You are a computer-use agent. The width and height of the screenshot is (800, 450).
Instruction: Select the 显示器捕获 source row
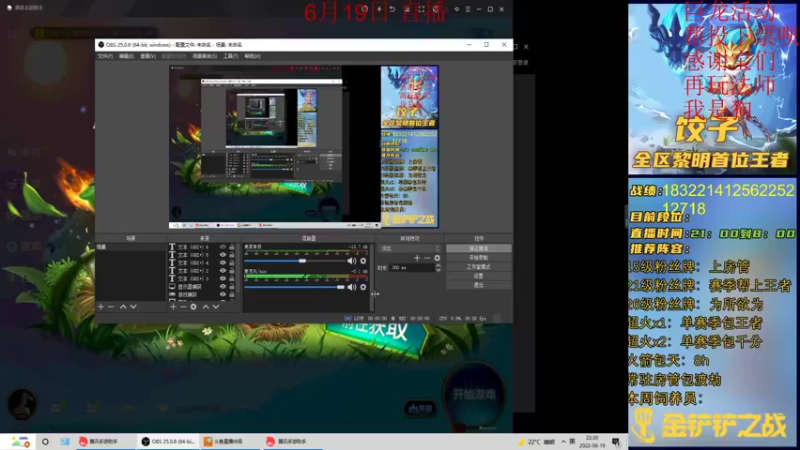coord(202,287)
